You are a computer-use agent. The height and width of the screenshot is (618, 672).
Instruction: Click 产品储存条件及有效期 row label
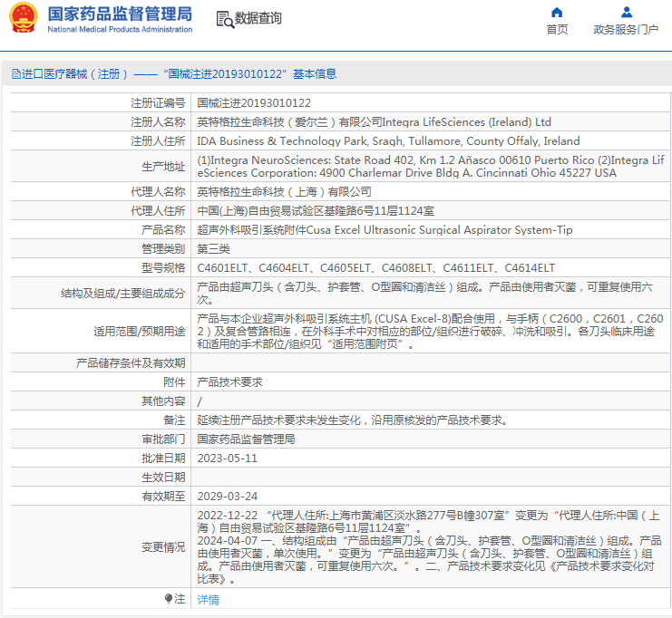click(131, 363)
